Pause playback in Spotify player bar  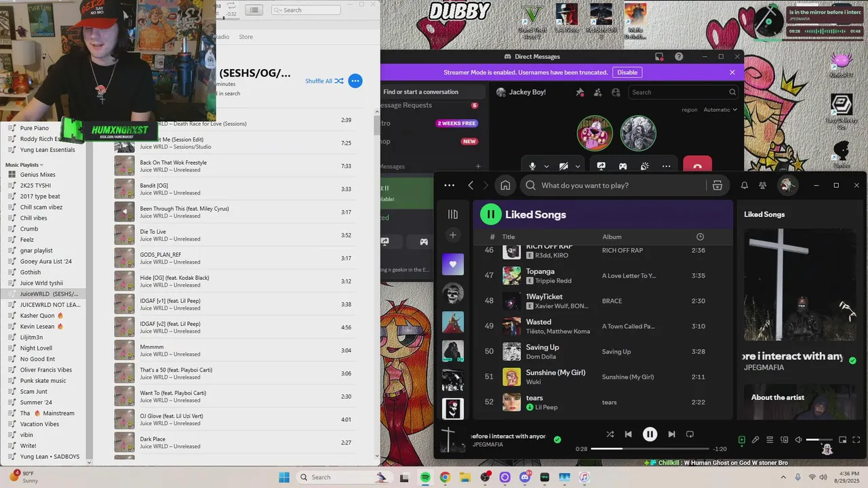point(650,434)
